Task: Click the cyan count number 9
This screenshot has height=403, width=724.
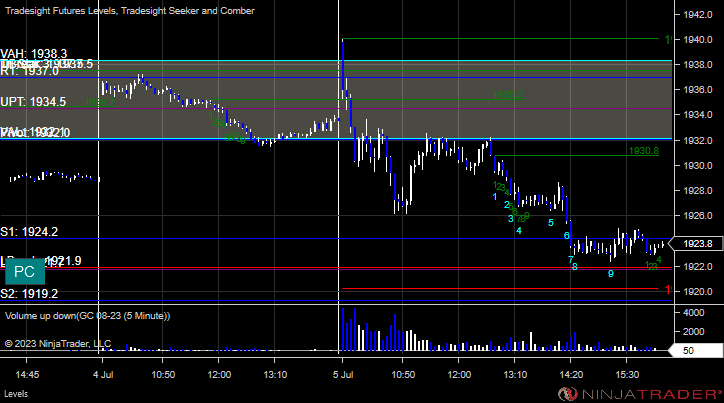Action: pyautogui.click(x=610, y=274)
